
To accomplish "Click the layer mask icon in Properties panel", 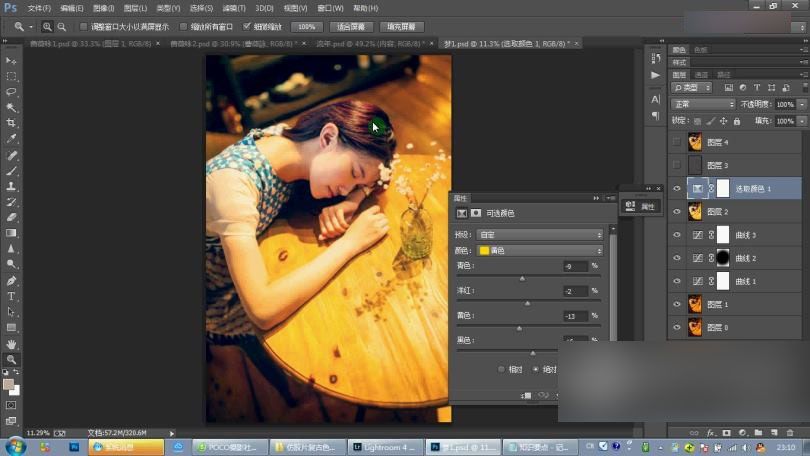I will tap(476, 213).
